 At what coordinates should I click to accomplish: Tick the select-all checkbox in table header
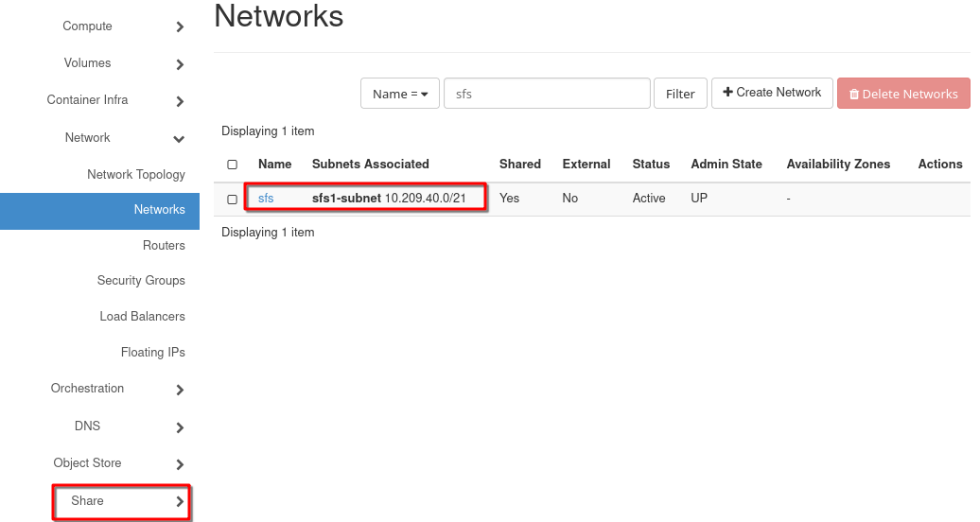click(x=233, y=165)
